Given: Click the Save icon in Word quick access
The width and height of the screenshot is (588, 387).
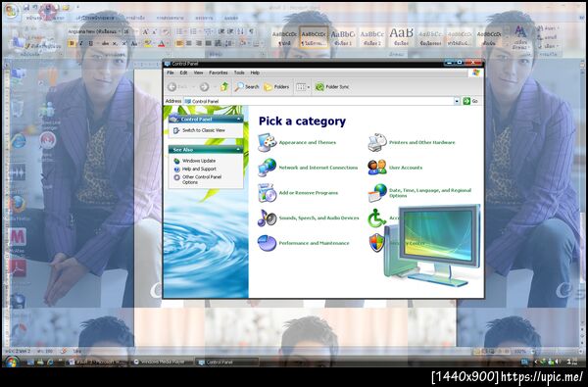Looking at the screenshot, I should 26,7.
